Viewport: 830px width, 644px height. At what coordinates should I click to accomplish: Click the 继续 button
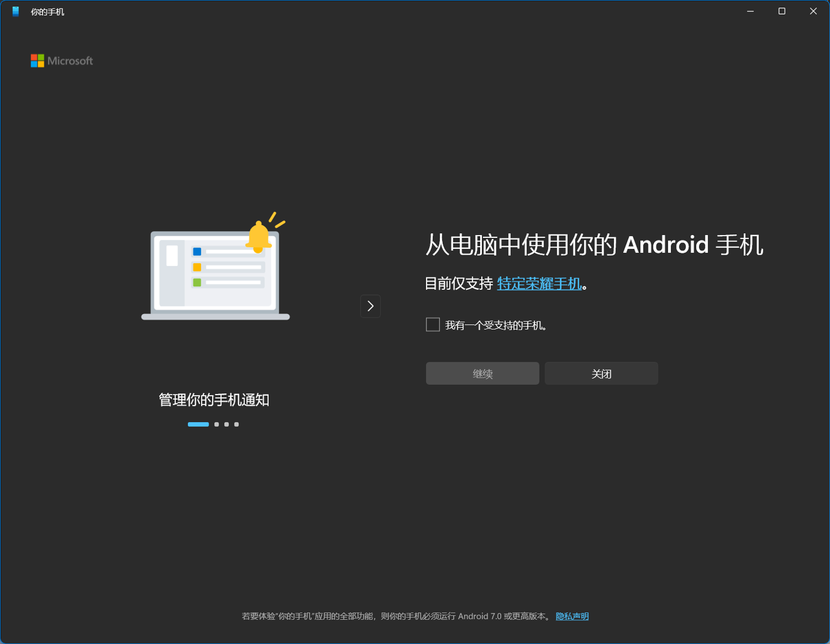[x=482, y=373]
